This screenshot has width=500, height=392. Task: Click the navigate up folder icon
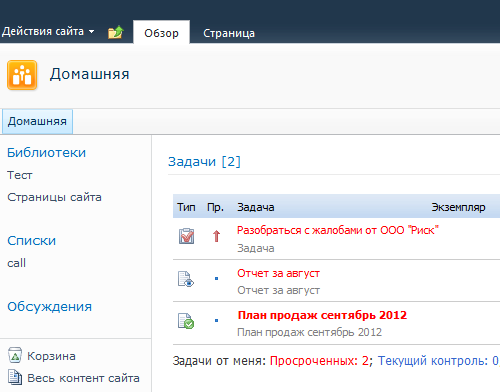tap(116, 32)
